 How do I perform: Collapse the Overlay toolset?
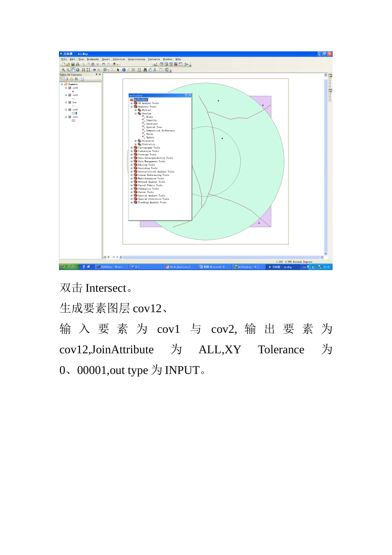point(136,114)
